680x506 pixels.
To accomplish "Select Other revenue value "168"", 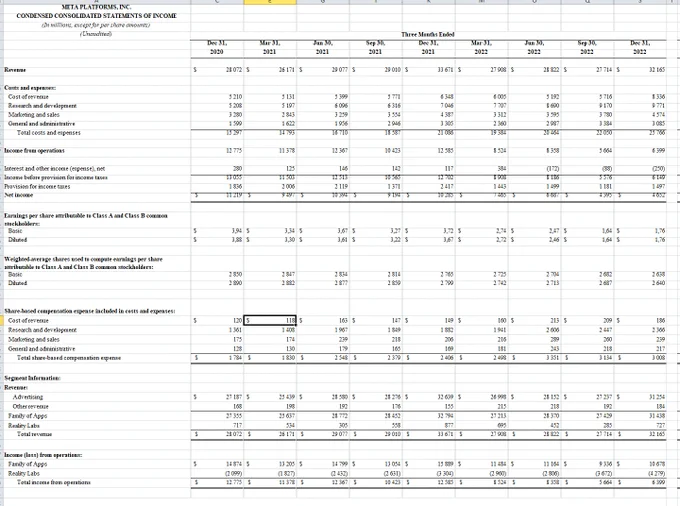I will 237,406.
